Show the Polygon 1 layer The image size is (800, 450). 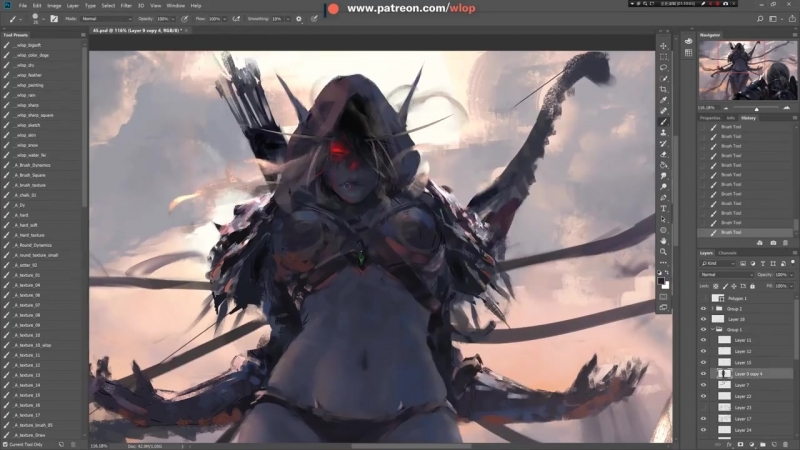pos(704,298)
